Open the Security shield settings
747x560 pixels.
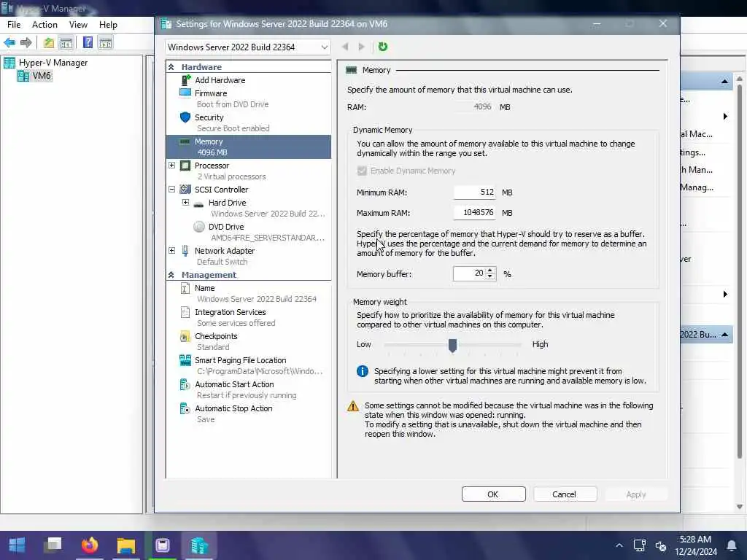point(209,117)
